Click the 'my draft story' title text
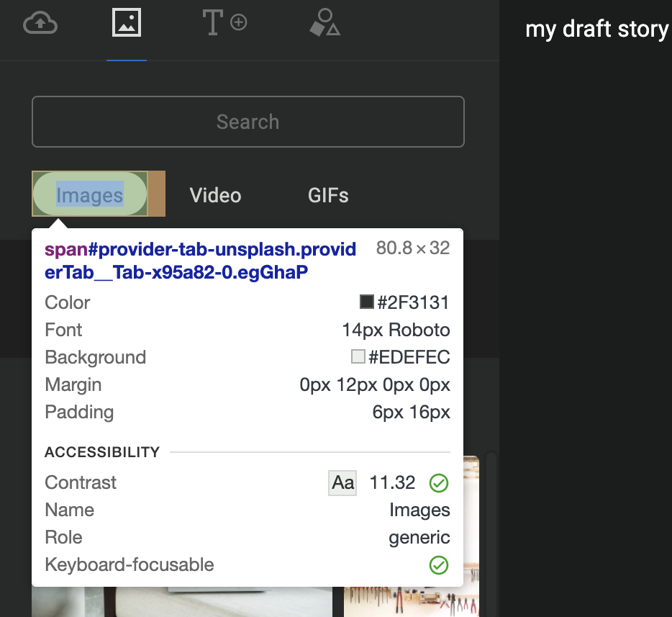Image resolution: width=672 pixels, height=617 pixels. point(596,29)
